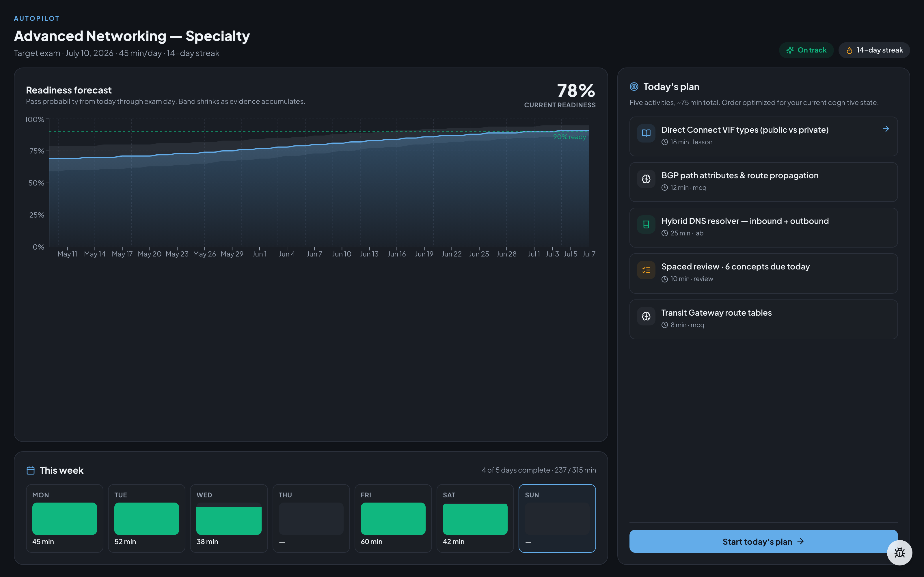Screen dimensions: 924x577
Task: Click the checklist icon for Spaced review
Action: (x=646, y=270)
